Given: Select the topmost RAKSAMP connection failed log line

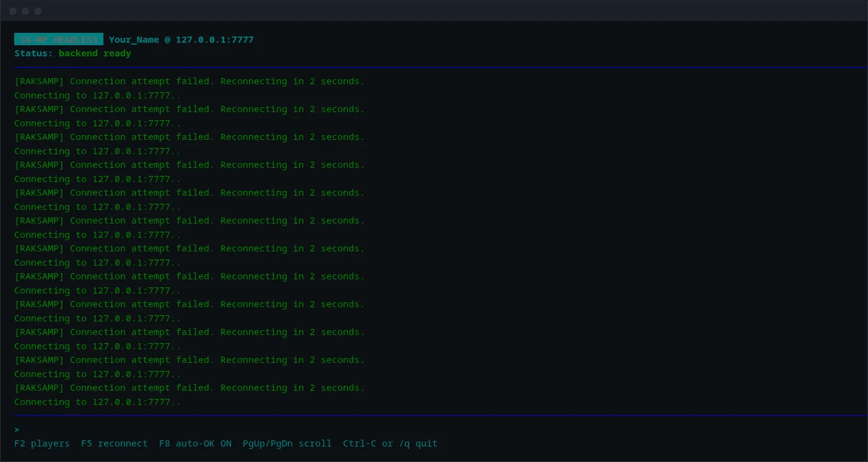Looking at the screenshot, I should coord(189,81).
